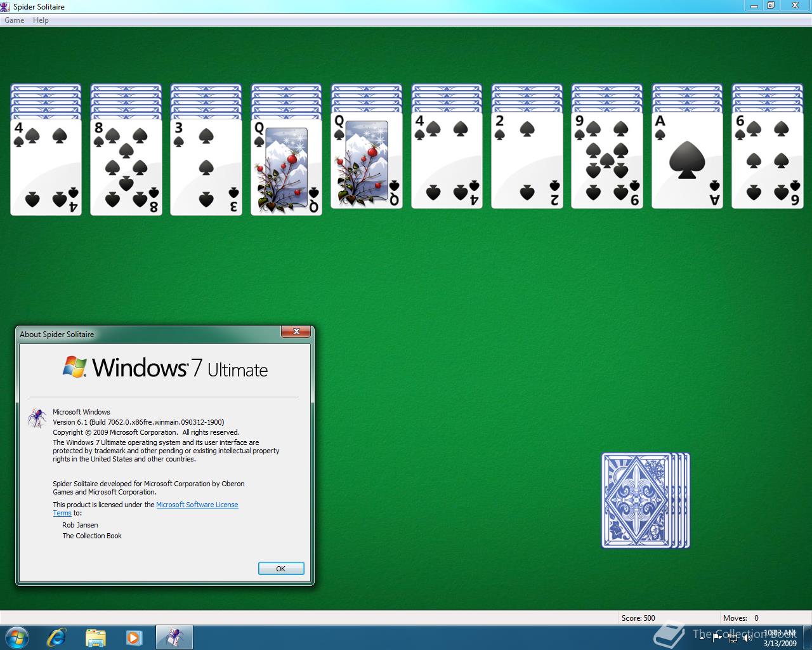Click the Copyright 2009 Microsoft Corporation line
This screenshot has width=812, height=650.
[146, 432]
